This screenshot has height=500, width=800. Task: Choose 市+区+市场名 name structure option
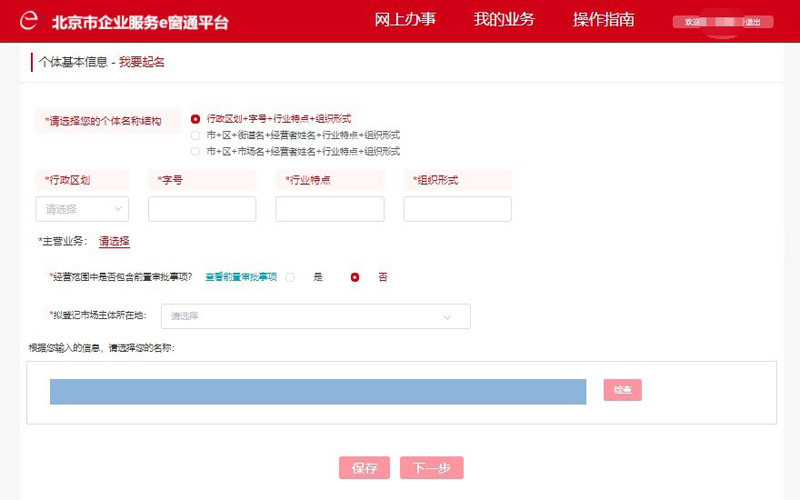(196, 152)
